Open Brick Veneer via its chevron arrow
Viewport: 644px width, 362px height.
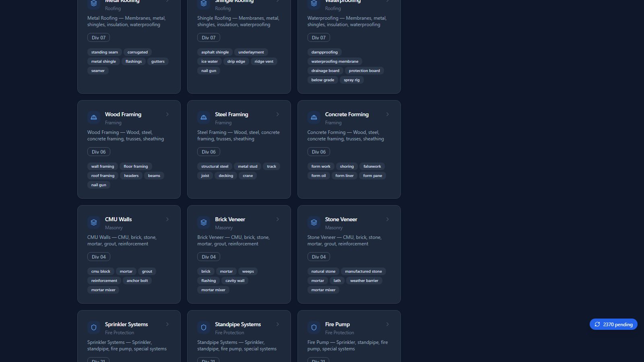click(277, 219)
